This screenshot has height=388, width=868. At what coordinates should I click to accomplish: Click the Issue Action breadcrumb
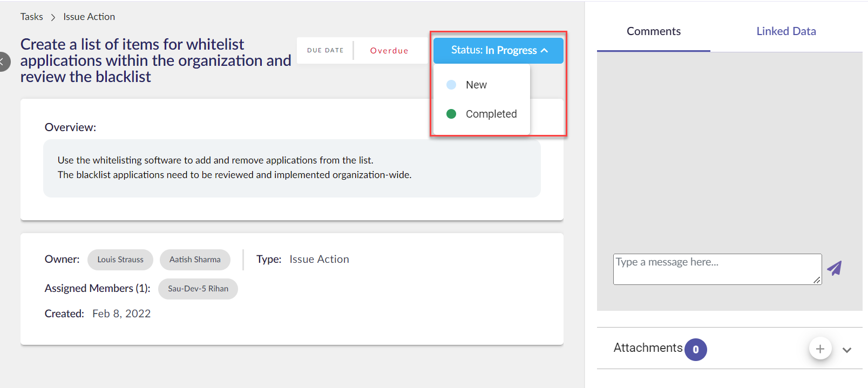(89, 17)
